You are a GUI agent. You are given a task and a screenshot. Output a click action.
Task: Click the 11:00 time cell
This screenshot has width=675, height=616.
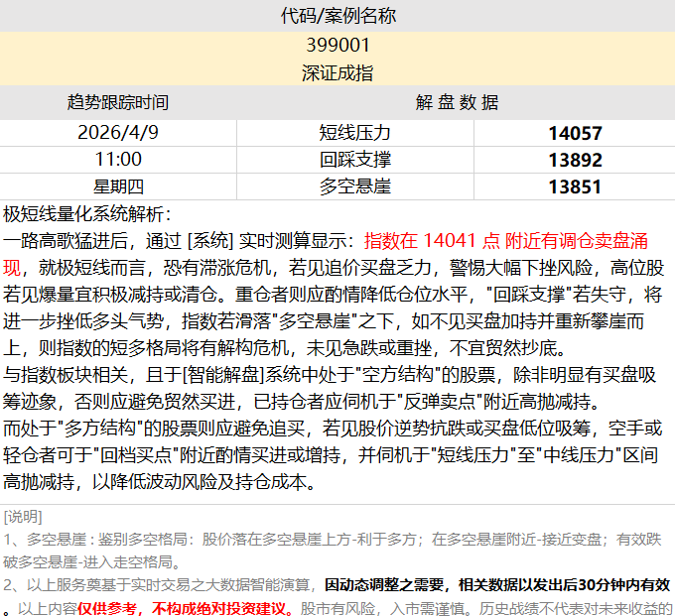point(118,159)
